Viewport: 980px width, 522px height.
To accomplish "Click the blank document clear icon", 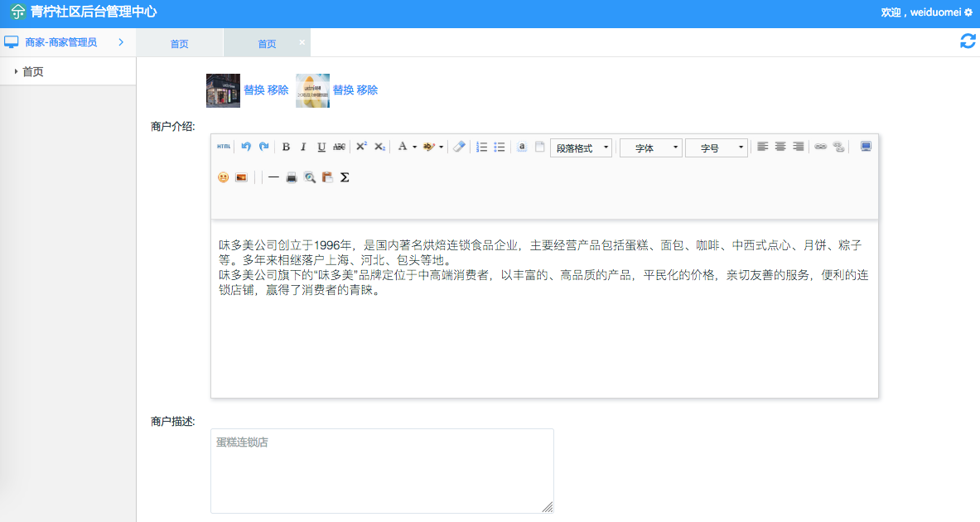I will [x=539, y=147].
